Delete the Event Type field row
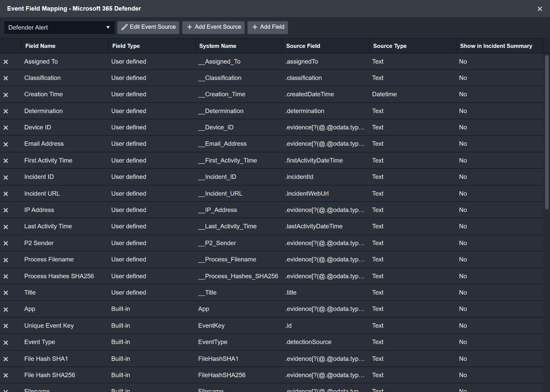Image resolution: width=550 pixels, height=392 pixels. [x=6, y=343]
